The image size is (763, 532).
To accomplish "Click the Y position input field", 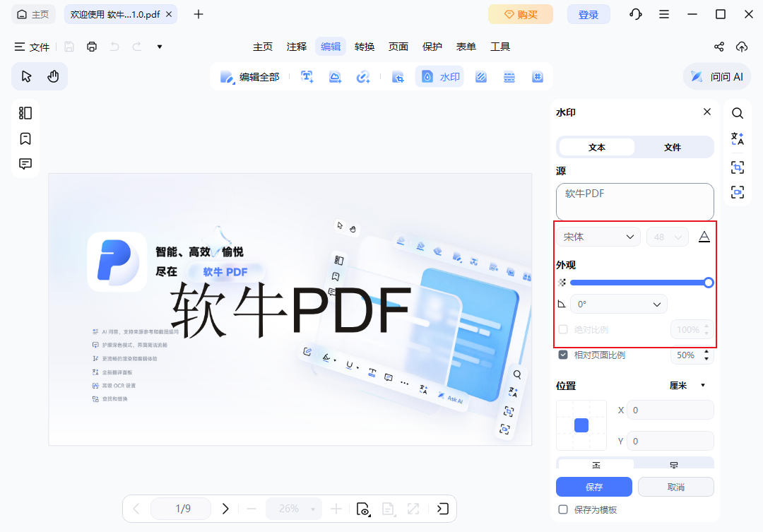I will (670, 442).
